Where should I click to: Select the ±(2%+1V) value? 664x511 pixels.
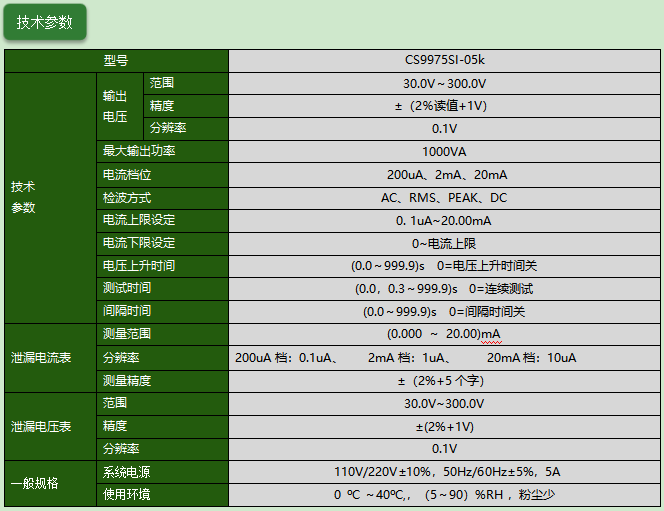(x=444, y=427)
